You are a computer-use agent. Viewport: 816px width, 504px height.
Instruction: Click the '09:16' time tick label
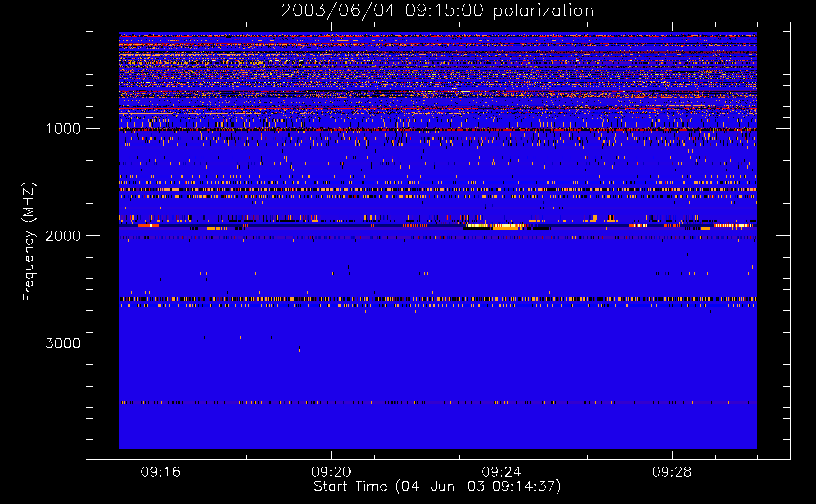(161, 472)
